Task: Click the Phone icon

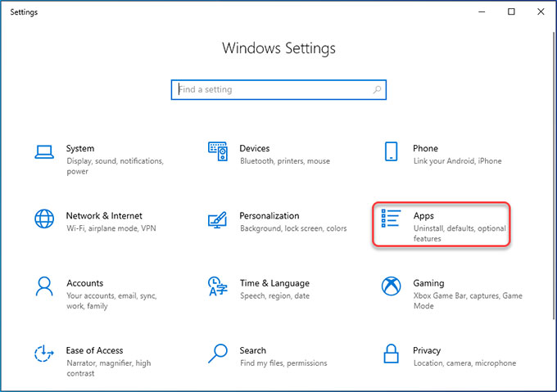Action: point(391,151)
